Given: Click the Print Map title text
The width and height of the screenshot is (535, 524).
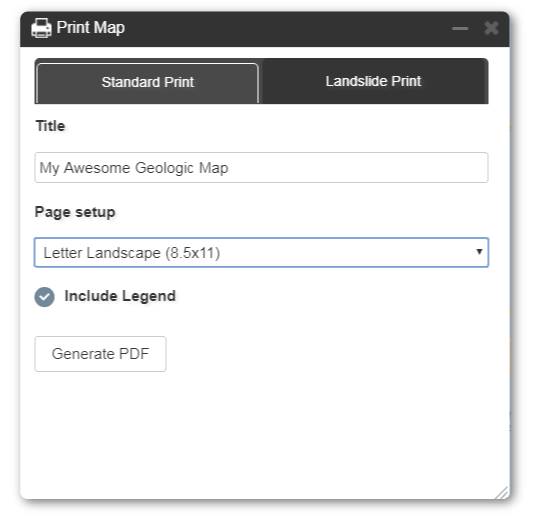Looking at the screenshot, I should [91, 28].
